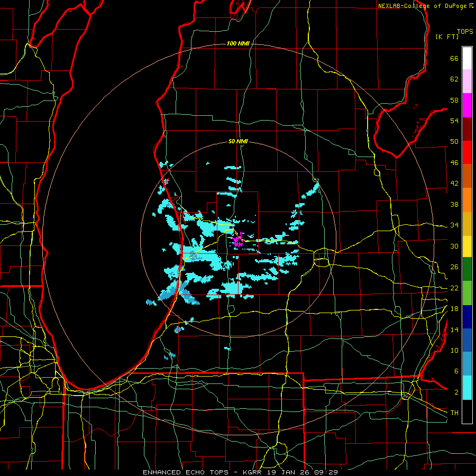Click the legend value 14
This screenshot has height=476, width=476.
click(x=454, y=329)
